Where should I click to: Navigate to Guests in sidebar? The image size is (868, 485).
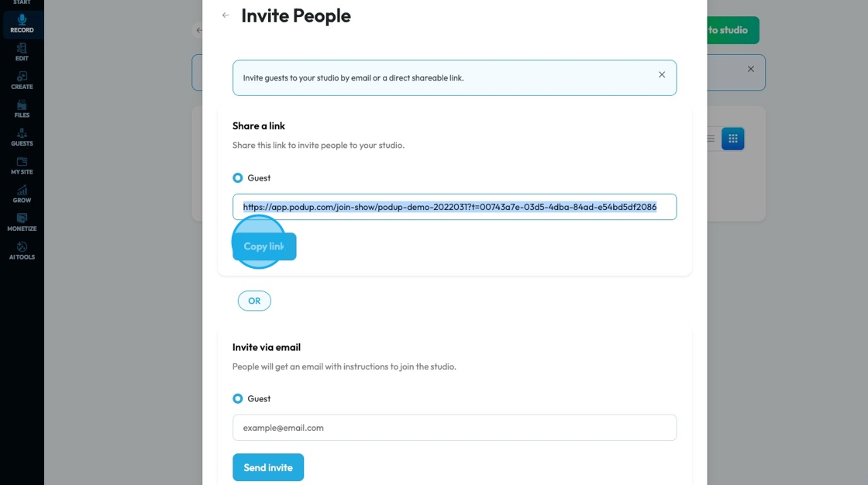[x=22, y=137]
